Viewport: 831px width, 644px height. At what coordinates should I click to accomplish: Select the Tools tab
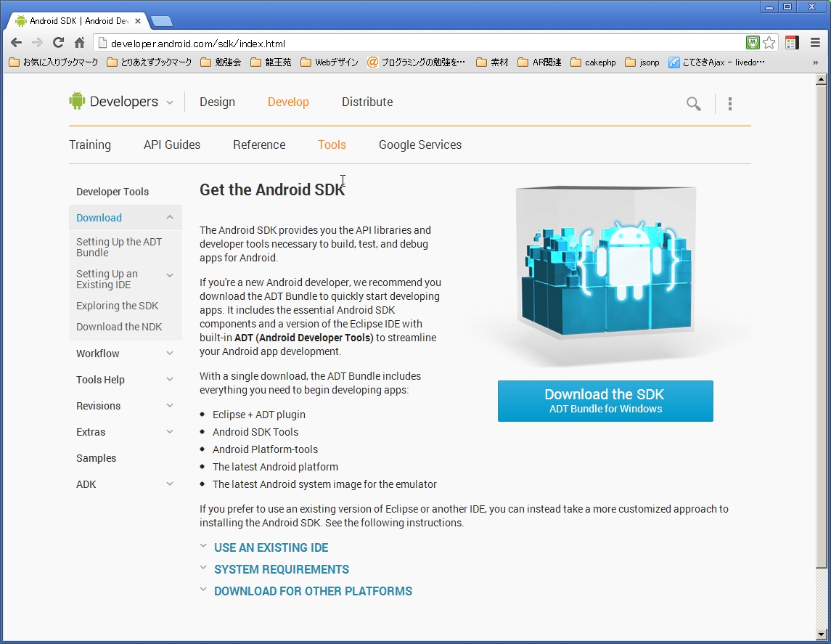tap(332, 144)
